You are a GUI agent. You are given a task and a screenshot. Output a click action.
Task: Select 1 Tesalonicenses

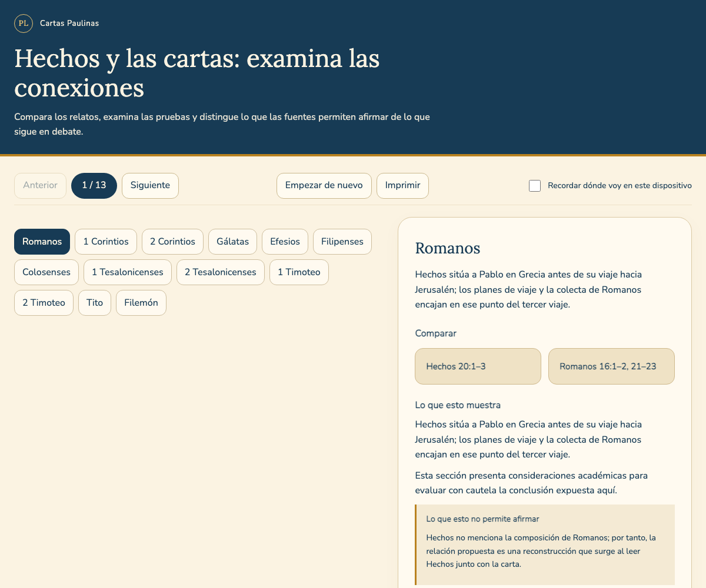point(128,272)
